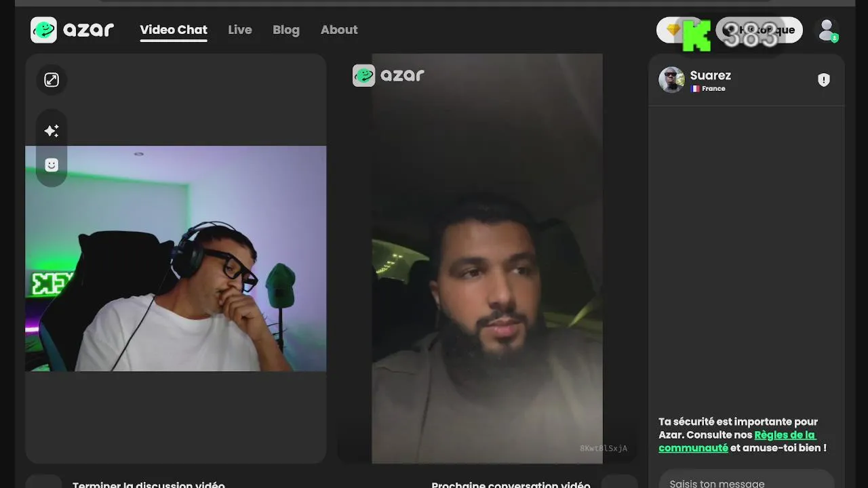Click Terminer la discussion vidéo

pyautogui.click(x=149, y=484)
